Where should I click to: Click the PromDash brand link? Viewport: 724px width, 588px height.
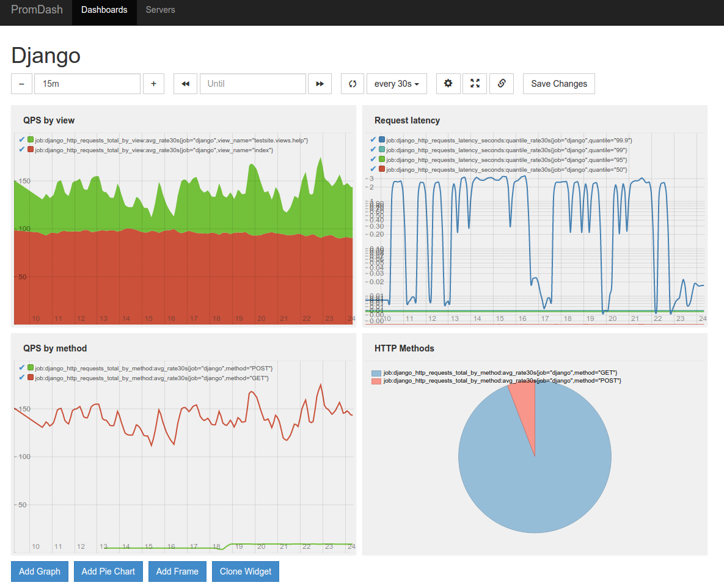click(37, 10)
